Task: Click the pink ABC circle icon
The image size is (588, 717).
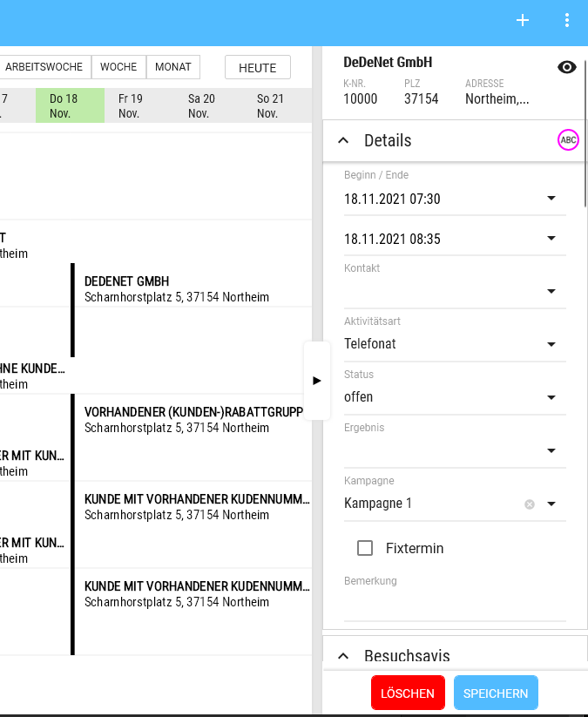Action: coord(568,140)
